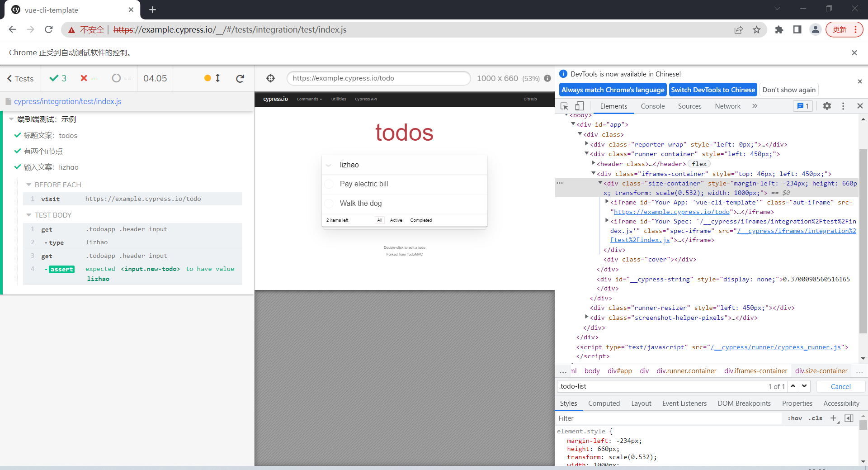Show All todos filter
The width and height of the screenshot is (868, 470).
380,220
